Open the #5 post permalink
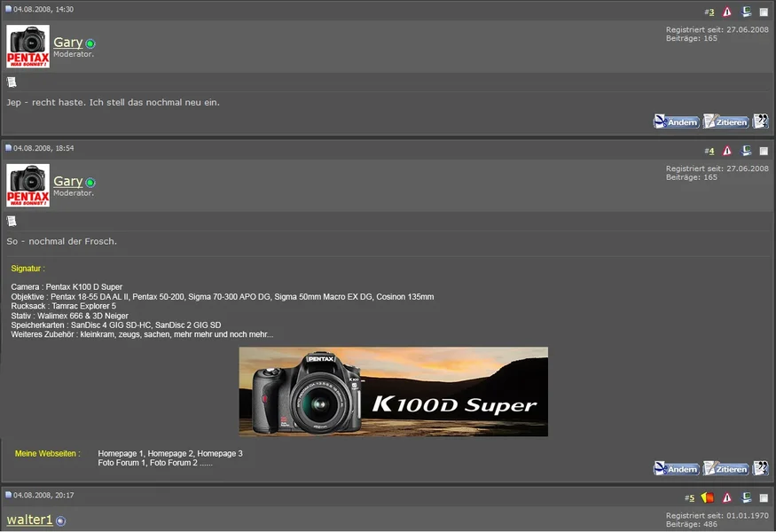776x532 pixels. [x=692, y=498]
